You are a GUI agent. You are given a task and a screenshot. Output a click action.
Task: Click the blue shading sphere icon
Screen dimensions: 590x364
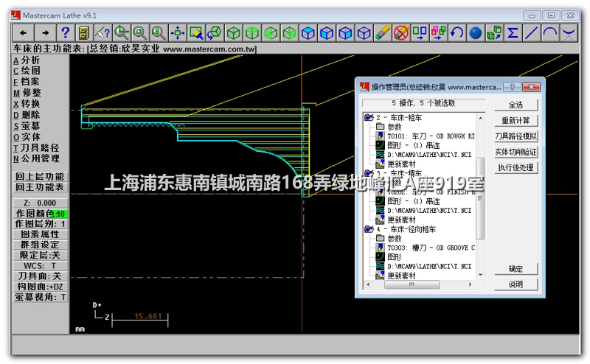pos(476,32)
